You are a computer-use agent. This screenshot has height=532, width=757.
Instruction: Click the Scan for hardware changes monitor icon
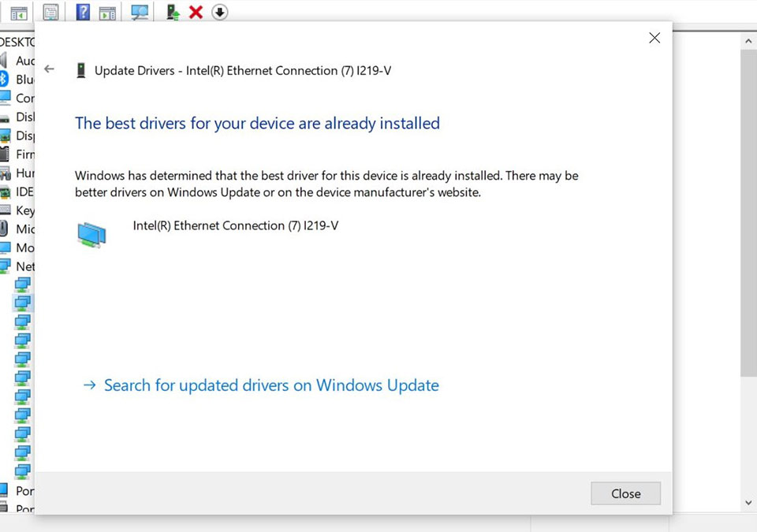(x=140, y=12)
